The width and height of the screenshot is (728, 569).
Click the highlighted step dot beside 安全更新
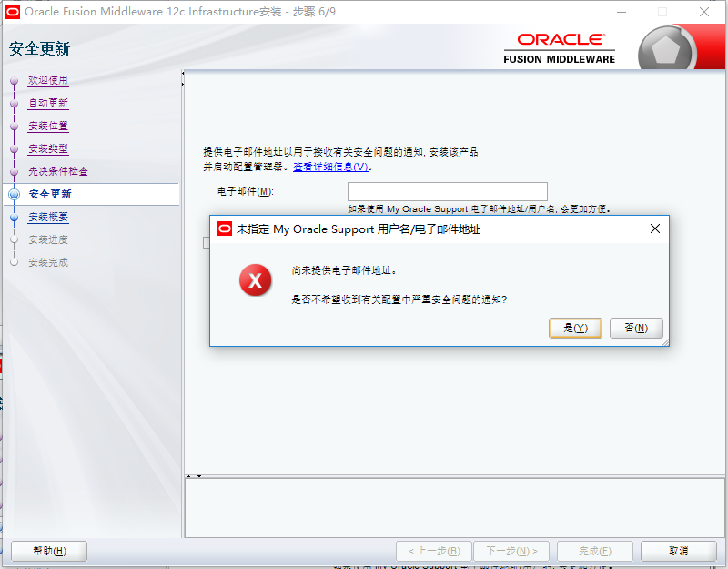pyautogui.click(x=13, y=193)
